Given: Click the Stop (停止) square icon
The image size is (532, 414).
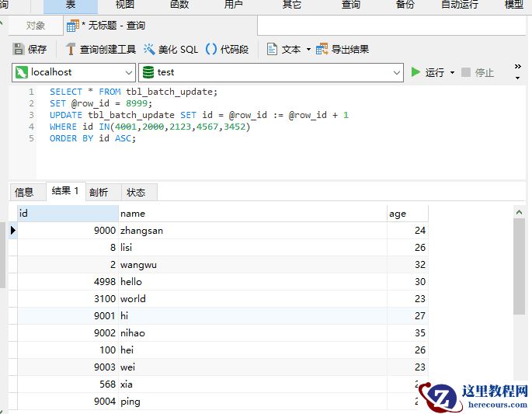Looking at the screenshot, I should [466, 72].
